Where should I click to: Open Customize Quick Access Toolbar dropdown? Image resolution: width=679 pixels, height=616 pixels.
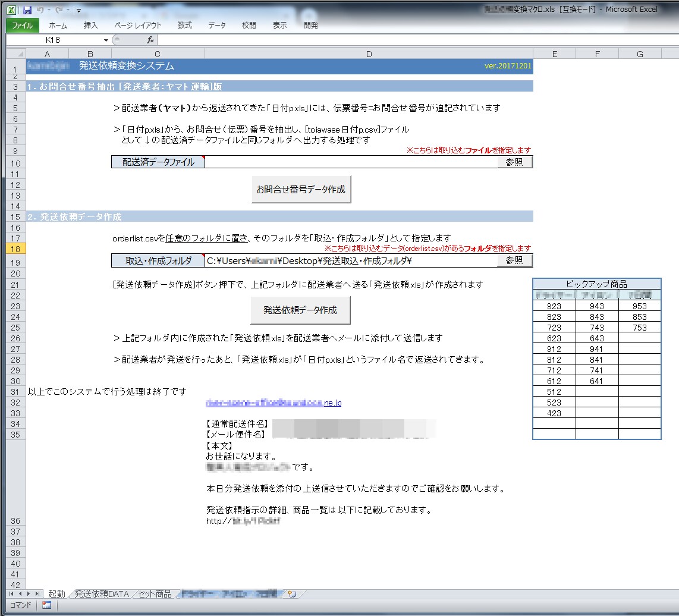coord(79,10)
